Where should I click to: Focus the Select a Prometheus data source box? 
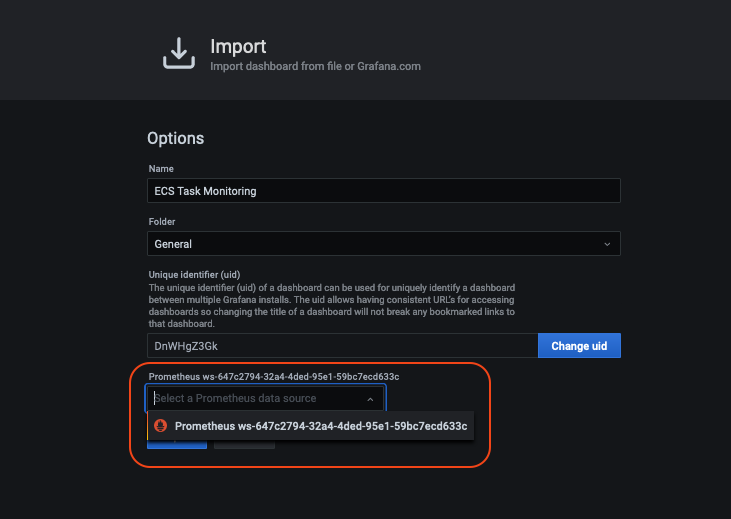click(x=266, y=398)
